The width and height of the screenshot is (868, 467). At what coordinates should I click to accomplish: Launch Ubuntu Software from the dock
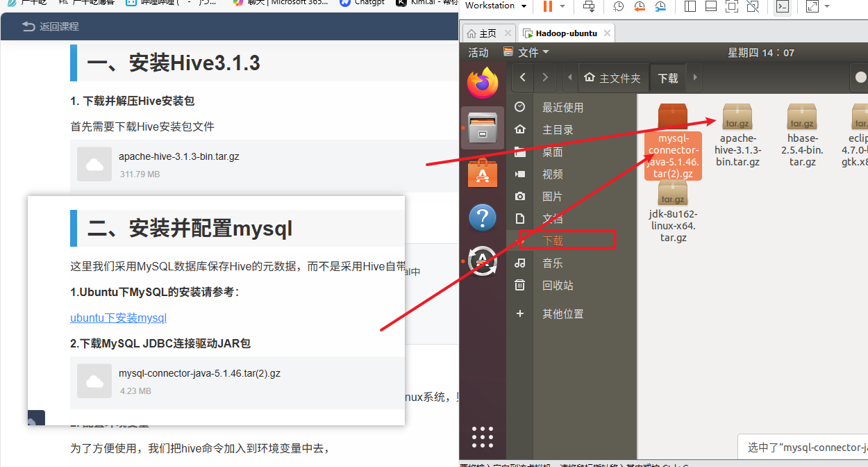click(x=483, y=174)
